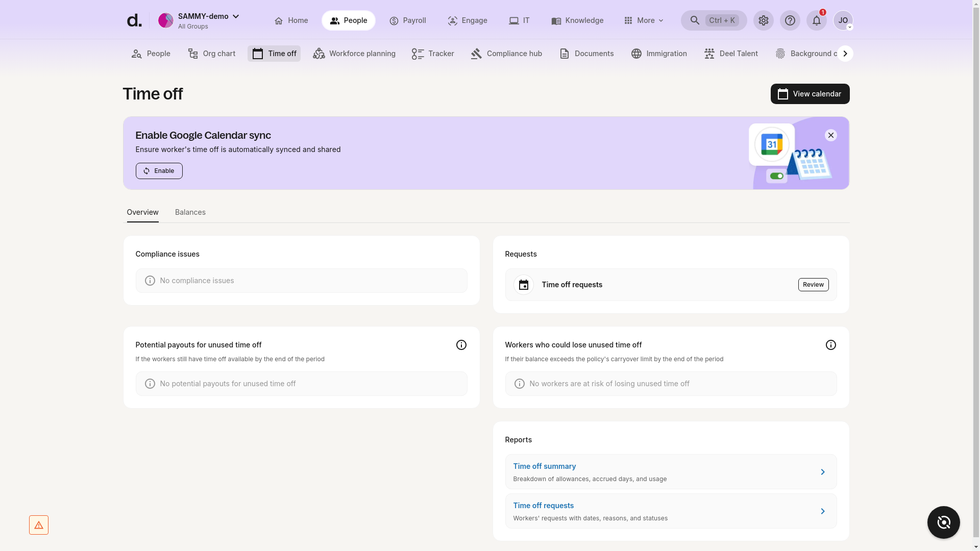This screenshot has width=980, height=551.
Task: Enable Google Calendar sync
Action: (x=159, y=170)
